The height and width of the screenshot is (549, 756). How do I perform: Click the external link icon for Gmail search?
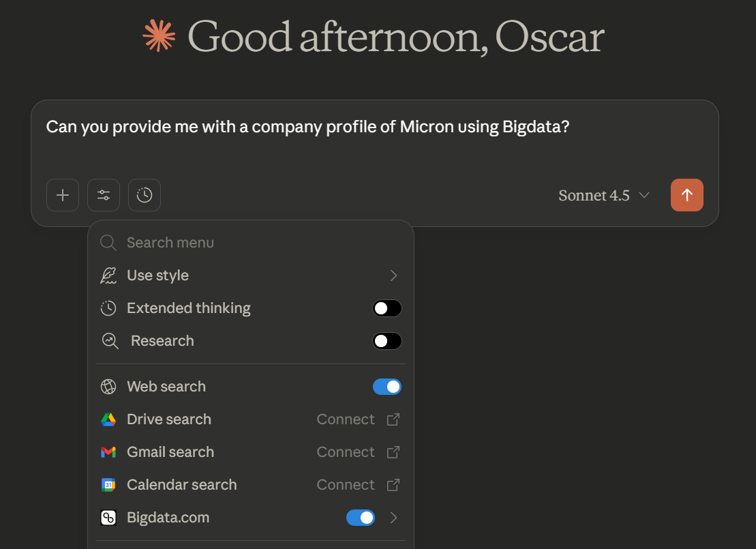click(x=393, y=453)
